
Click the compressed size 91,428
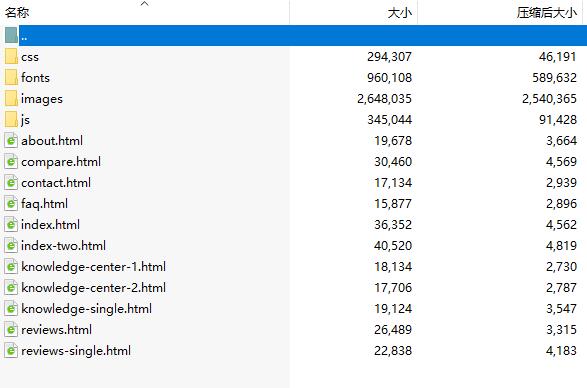tap(558, 120)
